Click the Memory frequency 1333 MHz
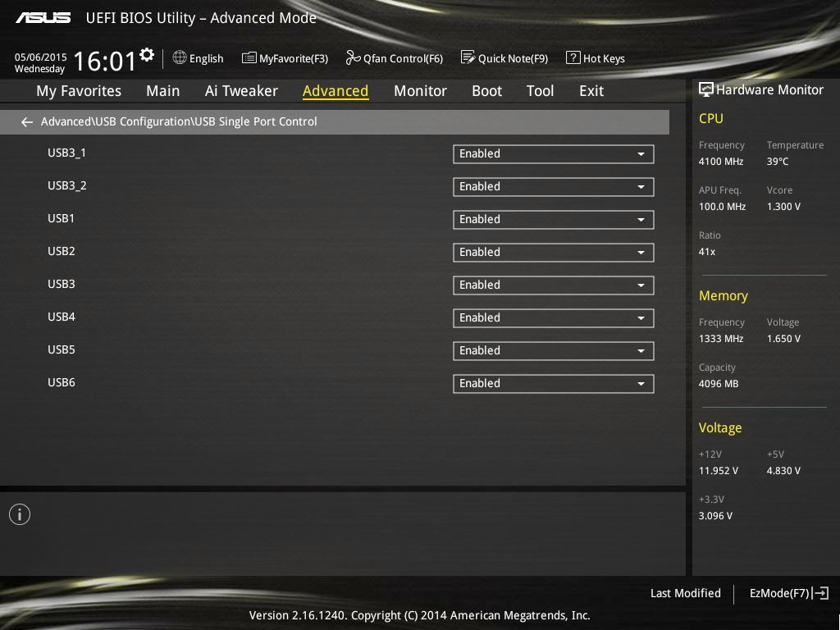 (x=720, y=339)
